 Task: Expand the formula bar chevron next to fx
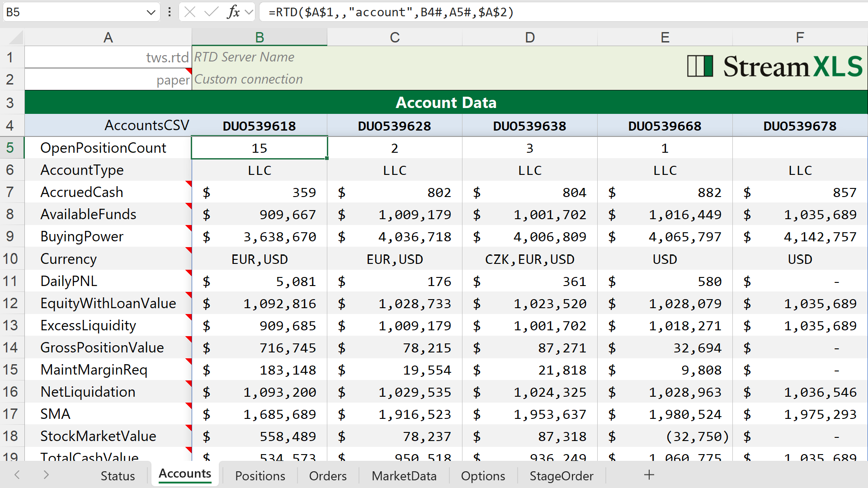249,12
